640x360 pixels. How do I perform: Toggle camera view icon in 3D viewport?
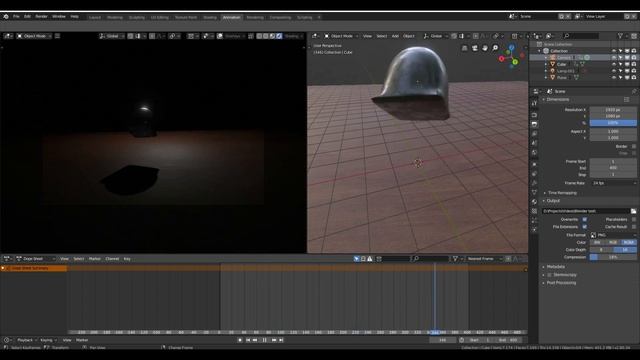(475, 48)
